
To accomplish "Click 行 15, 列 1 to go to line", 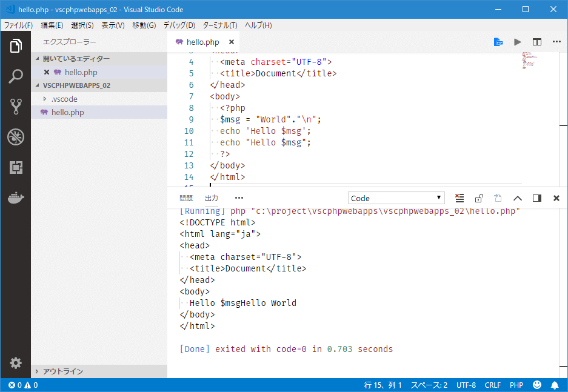I will 381,385.
